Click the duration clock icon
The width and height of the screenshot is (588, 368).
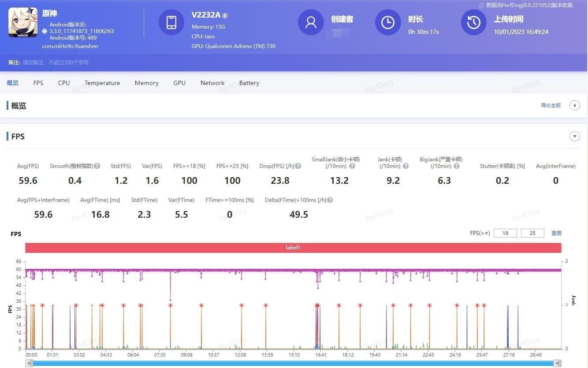388,22
